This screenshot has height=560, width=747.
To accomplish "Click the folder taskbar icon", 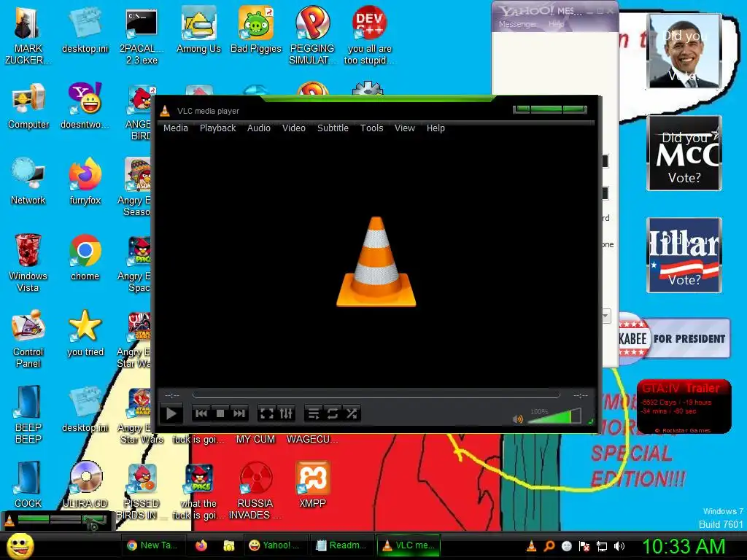I will [229, 545].
